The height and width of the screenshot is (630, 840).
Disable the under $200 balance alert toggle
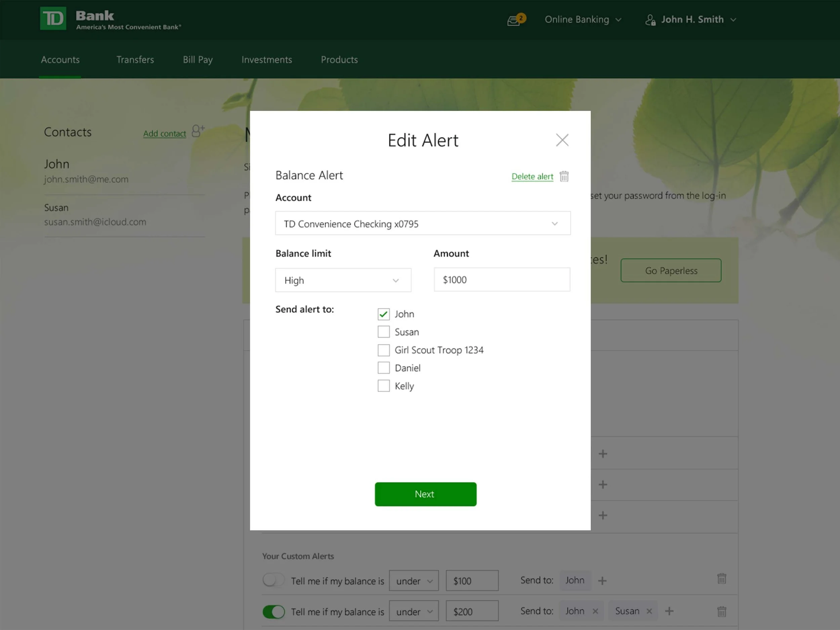click(x=274, y=612)
